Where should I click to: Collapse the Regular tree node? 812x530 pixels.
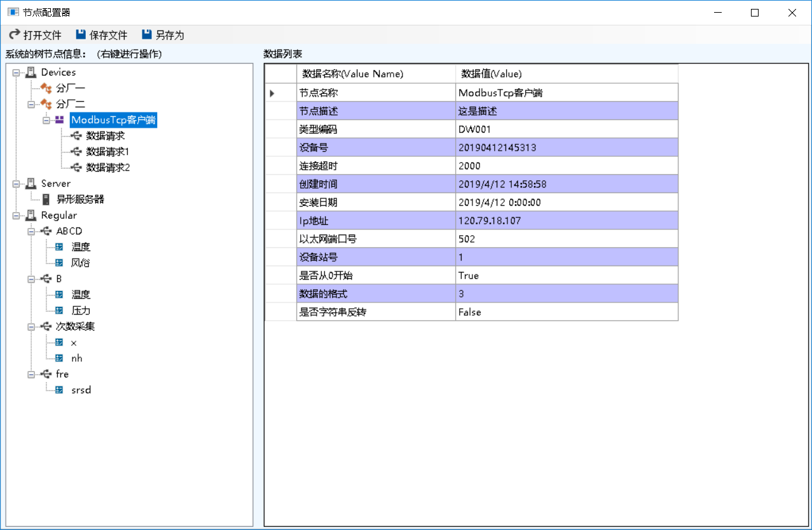click(16, 215)
